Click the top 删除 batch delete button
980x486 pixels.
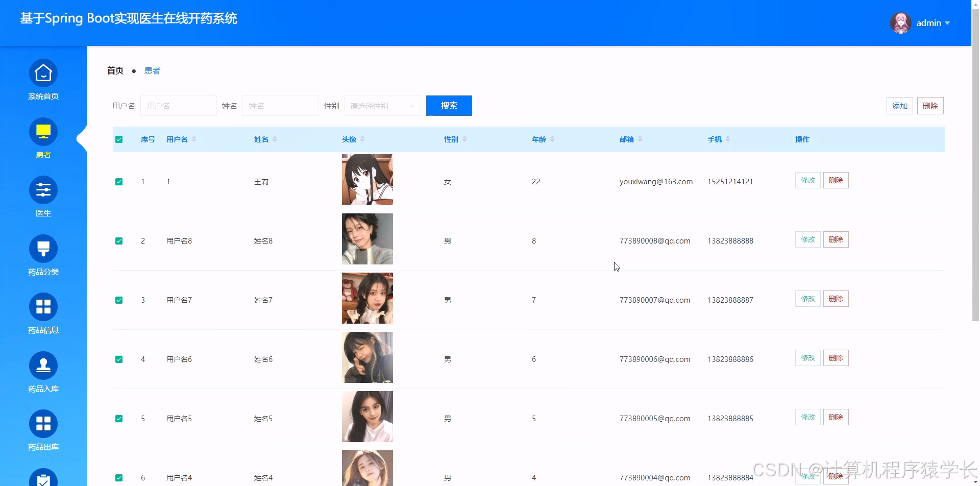click(930, 106)
